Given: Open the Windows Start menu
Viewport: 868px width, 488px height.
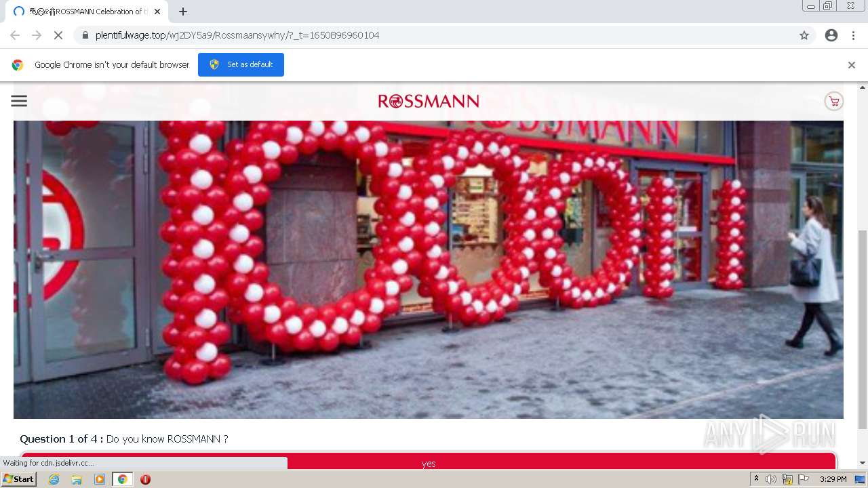Looking at the screenshot, I should 19,479.
